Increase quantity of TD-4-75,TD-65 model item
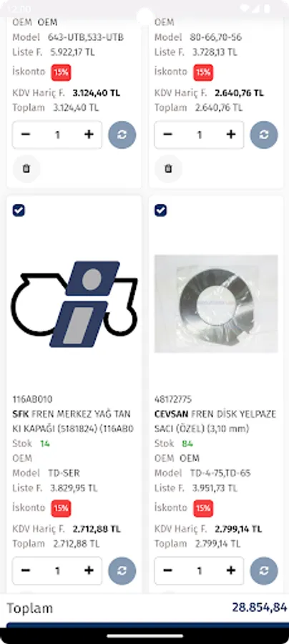Image resolution: width=289 pixels, height=644 pixels. click(231, 570)
